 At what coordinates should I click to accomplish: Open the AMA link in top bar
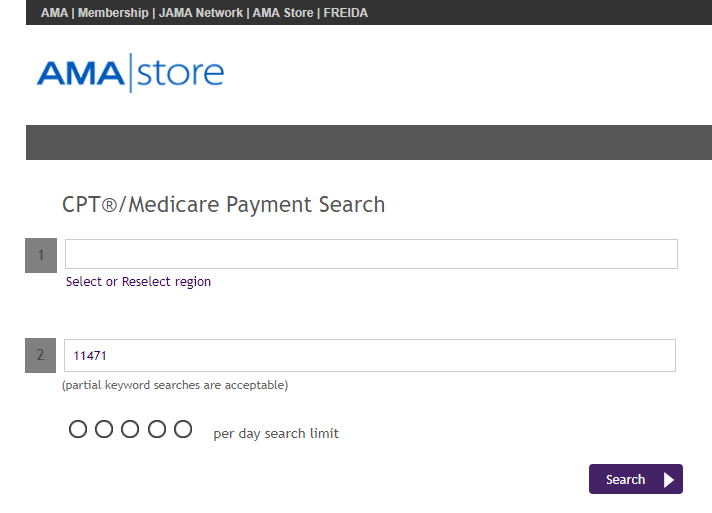pos(54,13)
